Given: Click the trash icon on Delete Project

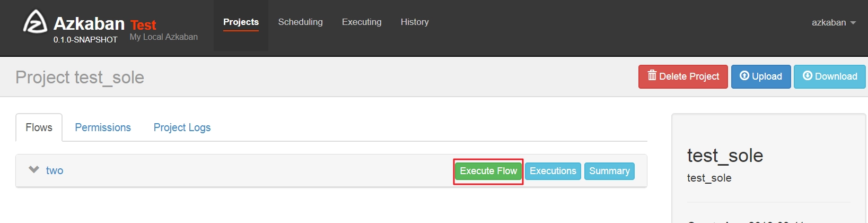Looking at the screenshot, I should (652, 75).
